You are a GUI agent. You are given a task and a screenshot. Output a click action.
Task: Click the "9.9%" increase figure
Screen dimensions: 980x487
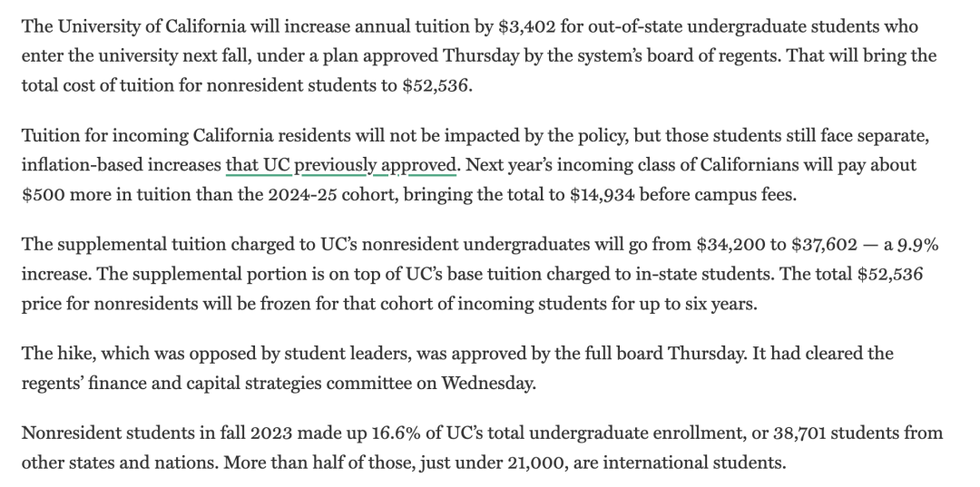click(x=918, y=244)
